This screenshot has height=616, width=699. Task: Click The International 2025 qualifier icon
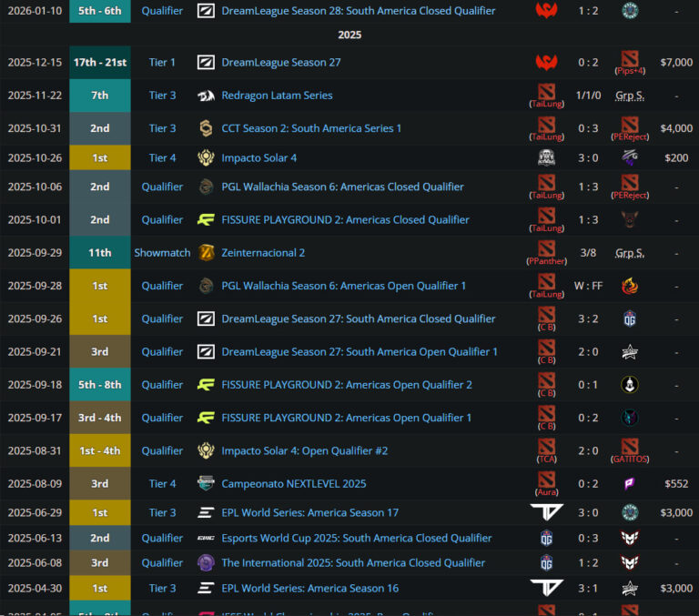(x=207, y=563)
